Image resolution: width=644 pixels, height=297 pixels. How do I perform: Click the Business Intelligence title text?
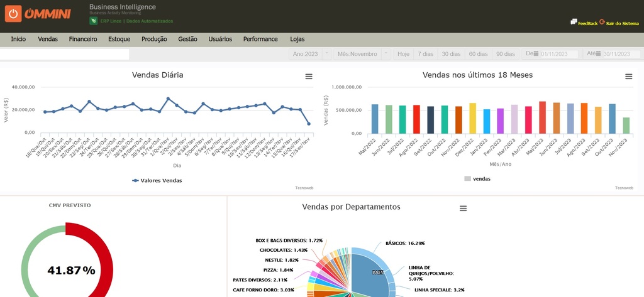tap(123, 7)
